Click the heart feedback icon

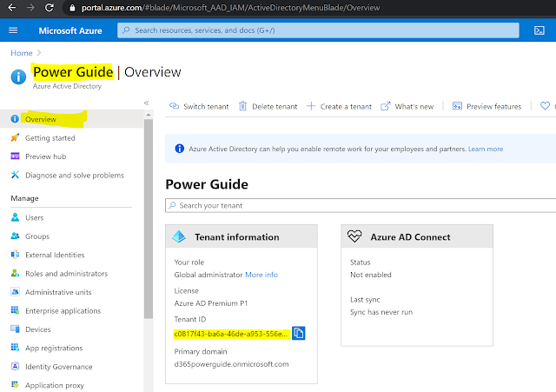(x=545, y=106)
